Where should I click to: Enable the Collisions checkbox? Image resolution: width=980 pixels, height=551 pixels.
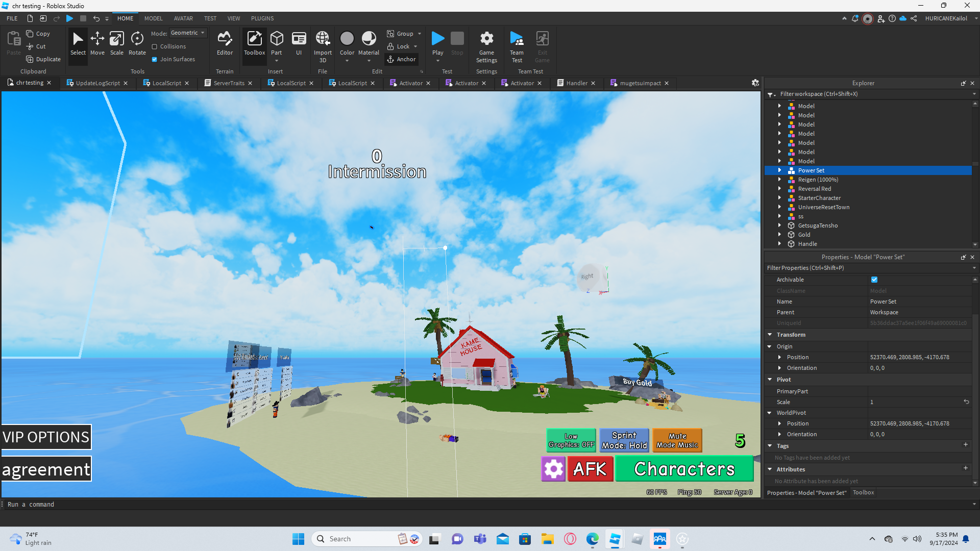155,46
